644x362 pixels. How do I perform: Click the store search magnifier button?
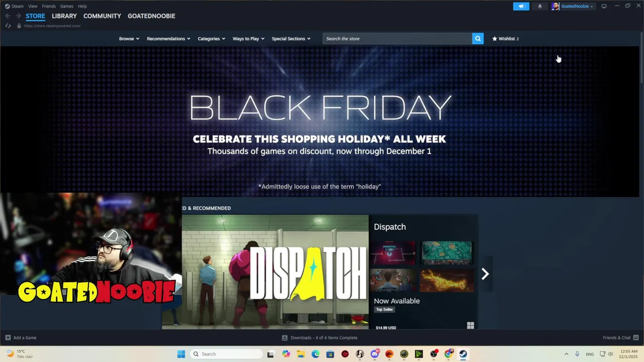click(x=477, y=39)
